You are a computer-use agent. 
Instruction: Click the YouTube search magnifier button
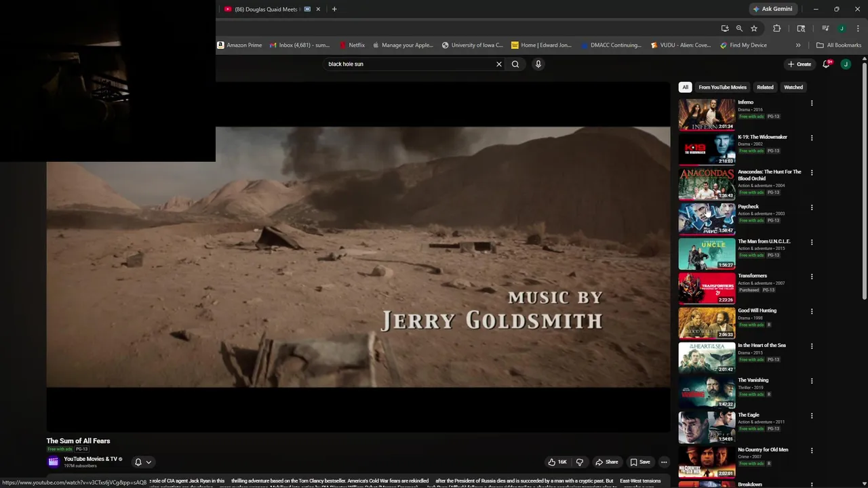click(x=515, y=64)
